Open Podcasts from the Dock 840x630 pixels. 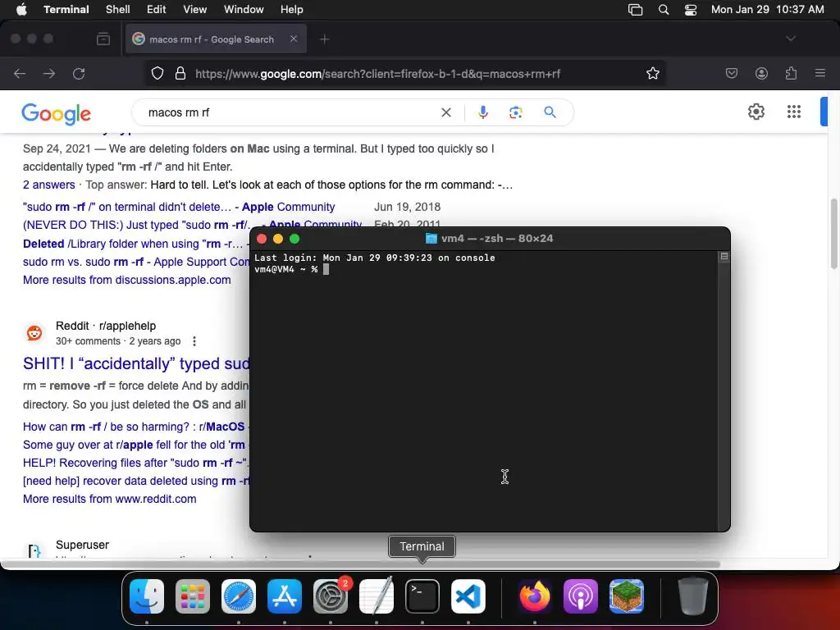coord(581,596)
